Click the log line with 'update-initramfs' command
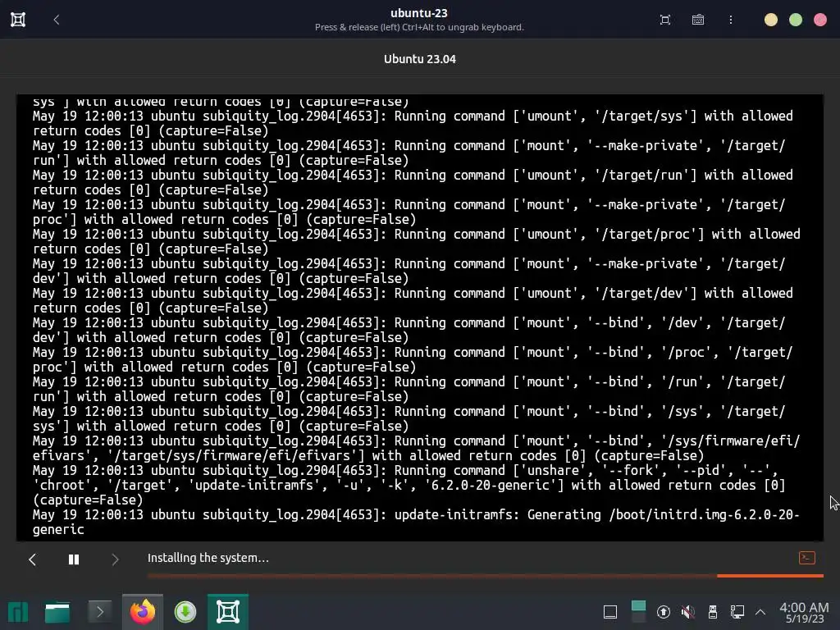The image size is (840, 630). pyautogui.click(x=409, y=485)
